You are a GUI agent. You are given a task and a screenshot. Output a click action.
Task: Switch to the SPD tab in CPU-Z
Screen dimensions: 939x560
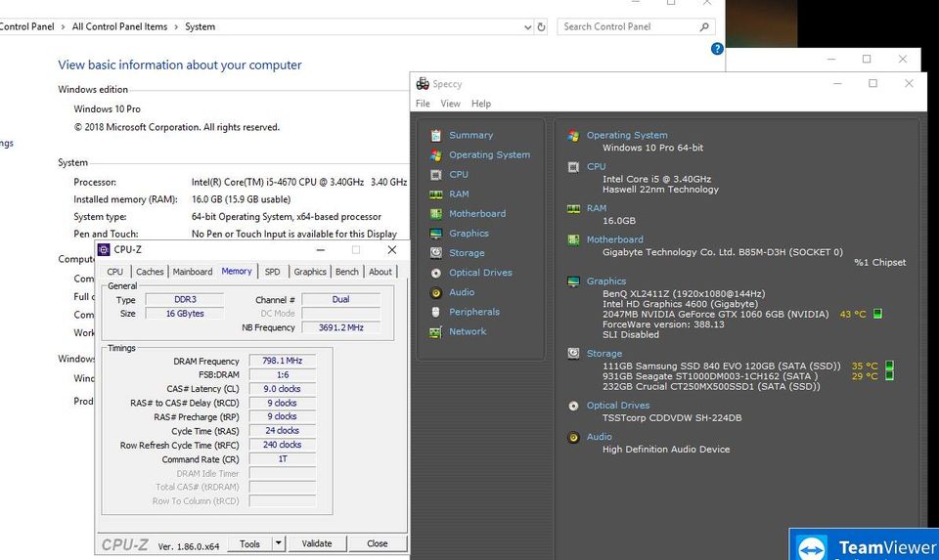tap(272, 272)
